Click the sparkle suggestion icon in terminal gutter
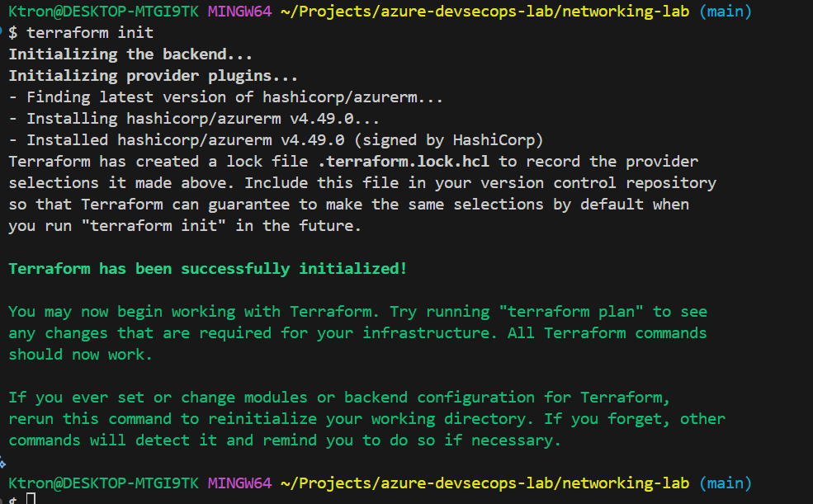 [3, 464]
